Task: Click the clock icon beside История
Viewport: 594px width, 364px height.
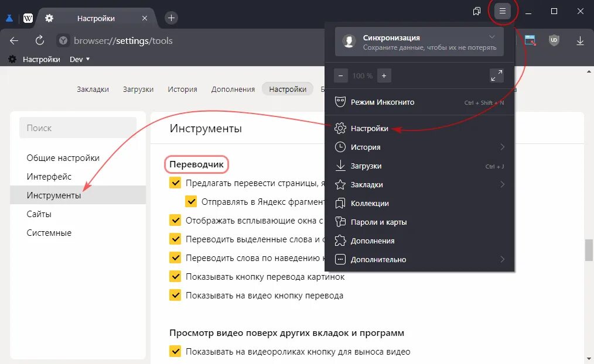Action: [340, 147]
